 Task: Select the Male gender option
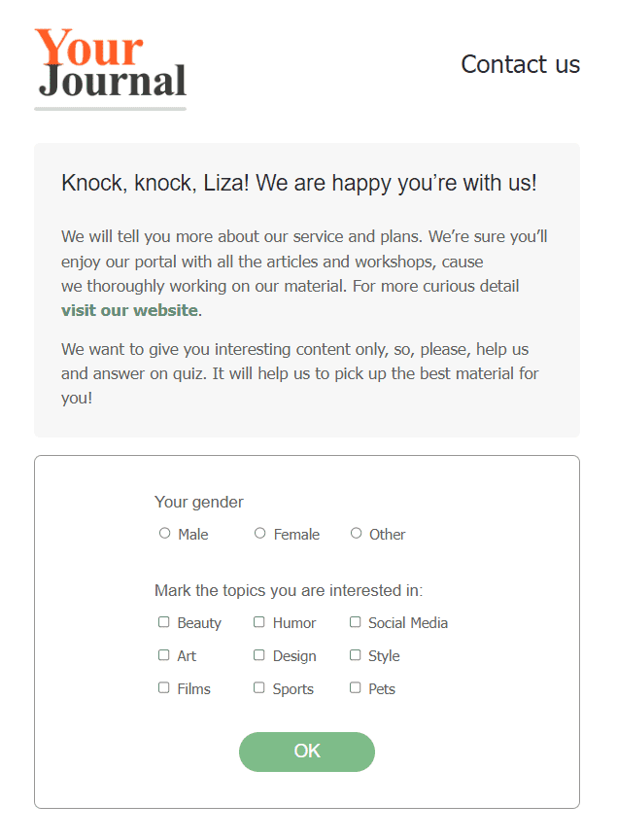[165, 533]
